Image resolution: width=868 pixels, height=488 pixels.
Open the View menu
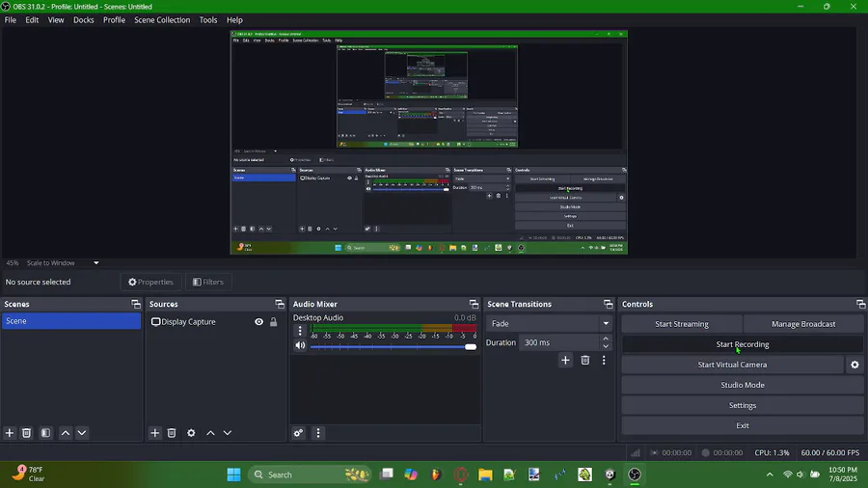(56, 20)
